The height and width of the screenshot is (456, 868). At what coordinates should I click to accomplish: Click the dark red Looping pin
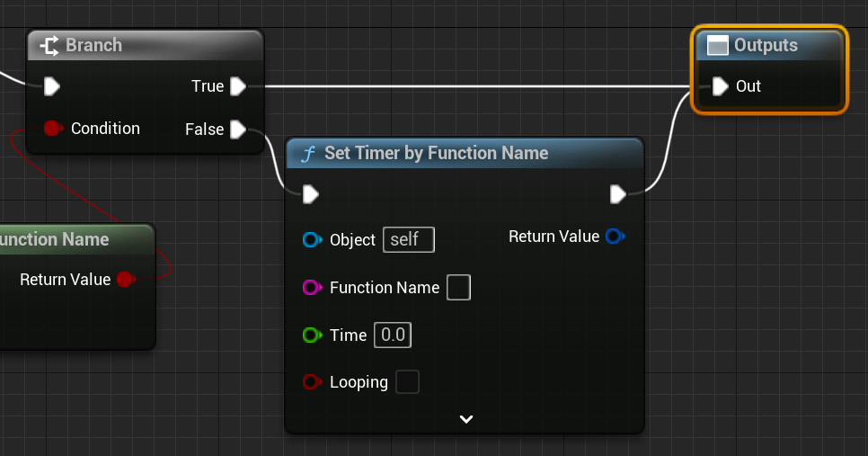pyautogui.click(x=312, y=381)
